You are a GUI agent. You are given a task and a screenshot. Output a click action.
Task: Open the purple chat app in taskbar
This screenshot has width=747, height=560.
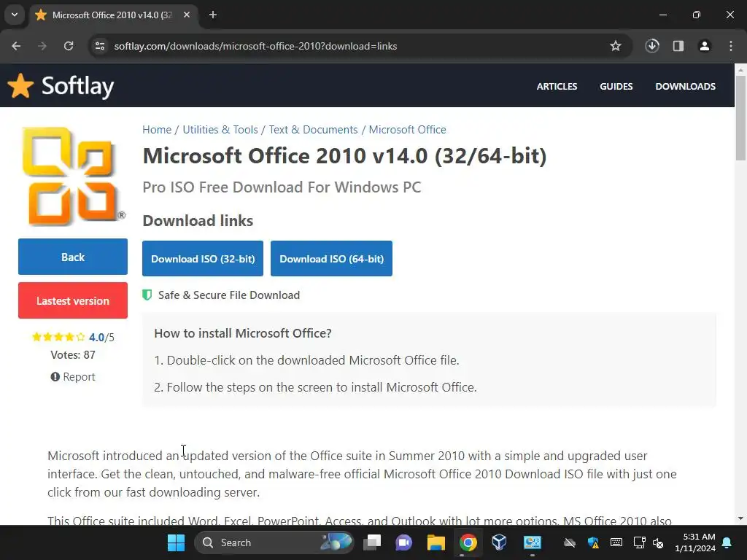point(403,542)
